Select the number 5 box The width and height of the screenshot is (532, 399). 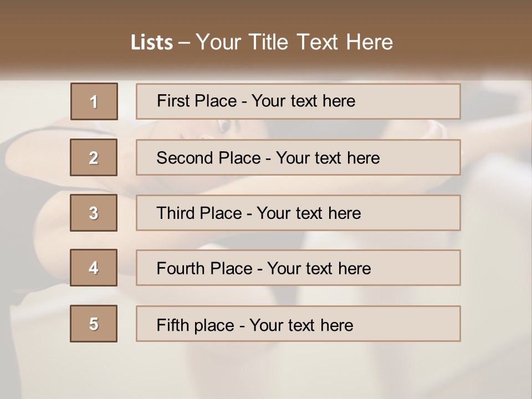click(94, 324)
